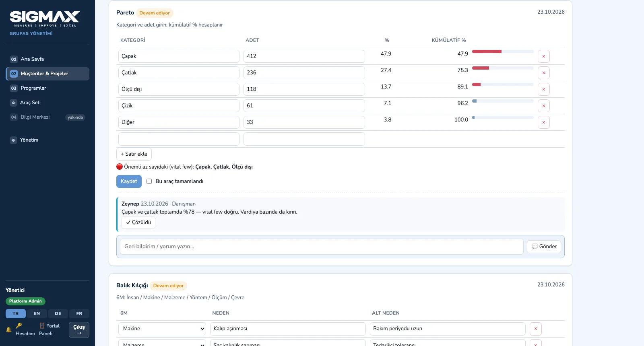Expand the Malzeme 6M dropdown
The width and height of the screenshot is (644, 346).
point(162,343)
